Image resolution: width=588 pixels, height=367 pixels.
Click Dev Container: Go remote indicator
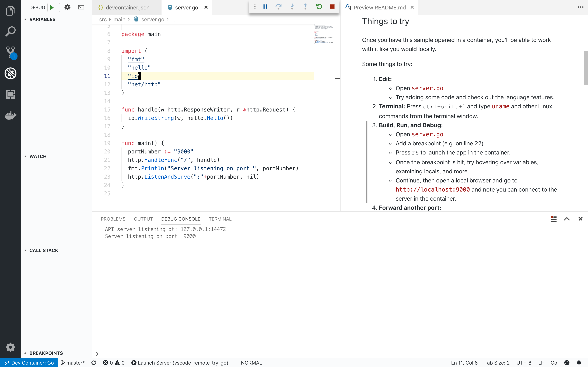(x=29, y=363)
